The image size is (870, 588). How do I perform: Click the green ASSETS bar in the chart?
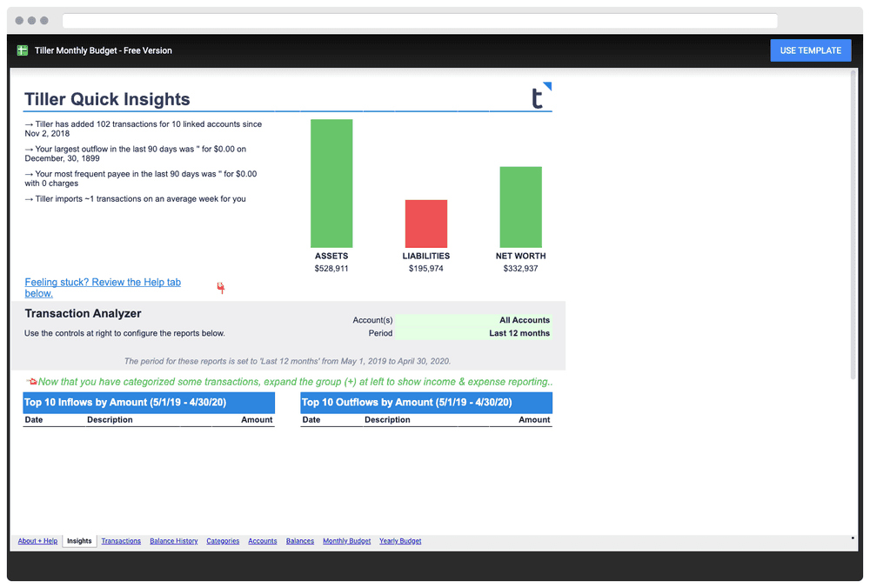[x=331, y=184]
